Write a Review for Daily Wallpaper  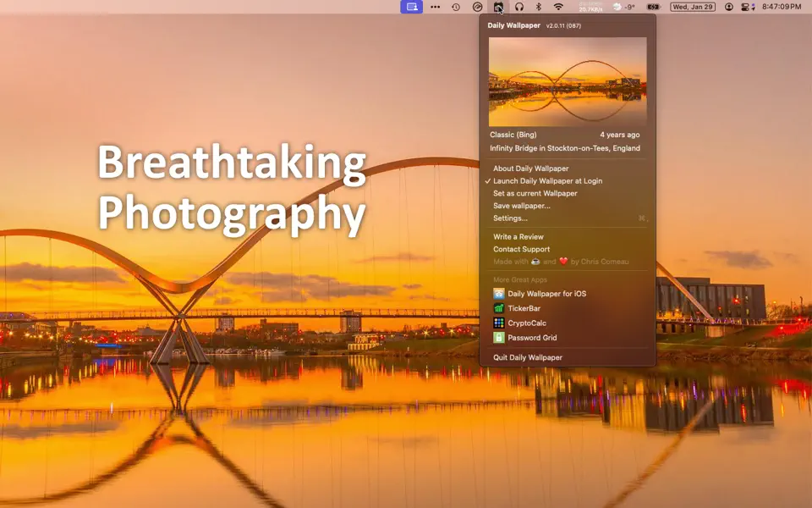coord(518,236)
